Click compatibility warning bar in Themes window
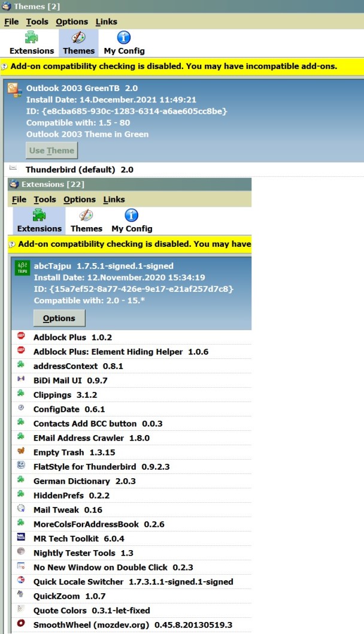This screenshot has width=364, height=634. pyautogui.click(x=182, y=67)
